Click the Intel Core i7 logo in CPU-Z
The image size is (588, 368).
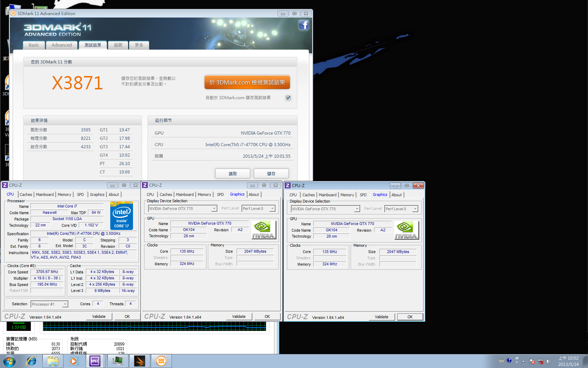[x=121, y=216]
